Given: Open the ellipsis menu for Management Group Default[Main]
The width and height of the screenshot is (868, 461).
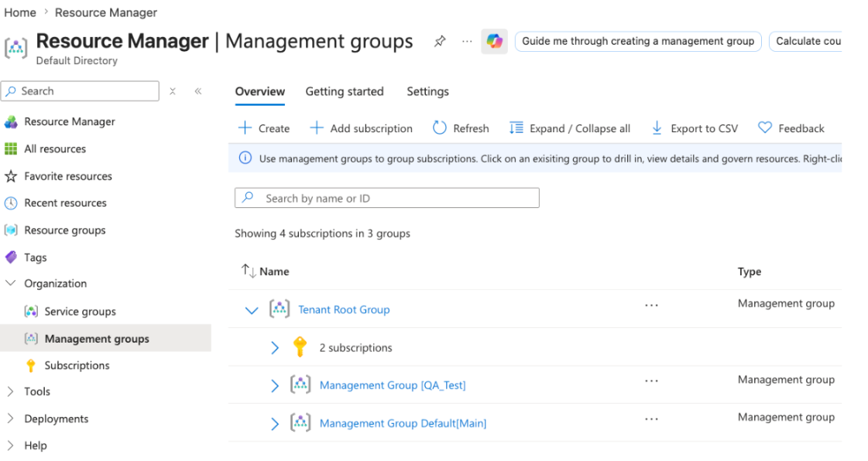Looking at the screenshot, I should point(651,419).
